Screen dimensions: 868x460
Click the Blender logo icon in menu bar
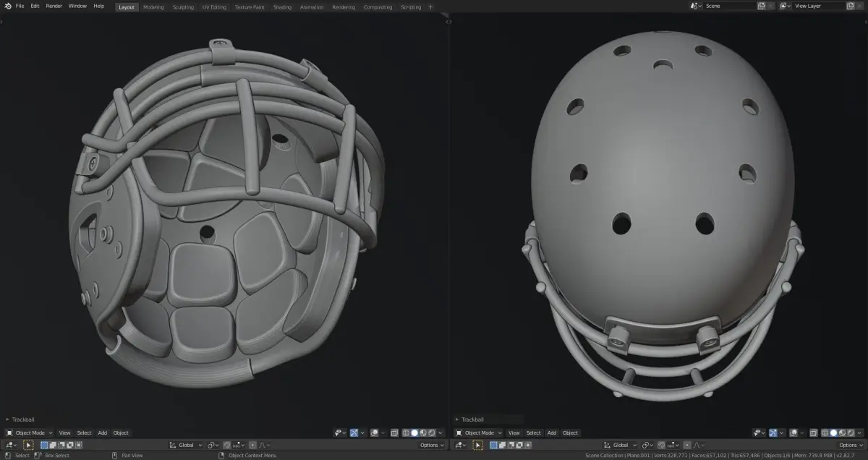tap(7, 6)
